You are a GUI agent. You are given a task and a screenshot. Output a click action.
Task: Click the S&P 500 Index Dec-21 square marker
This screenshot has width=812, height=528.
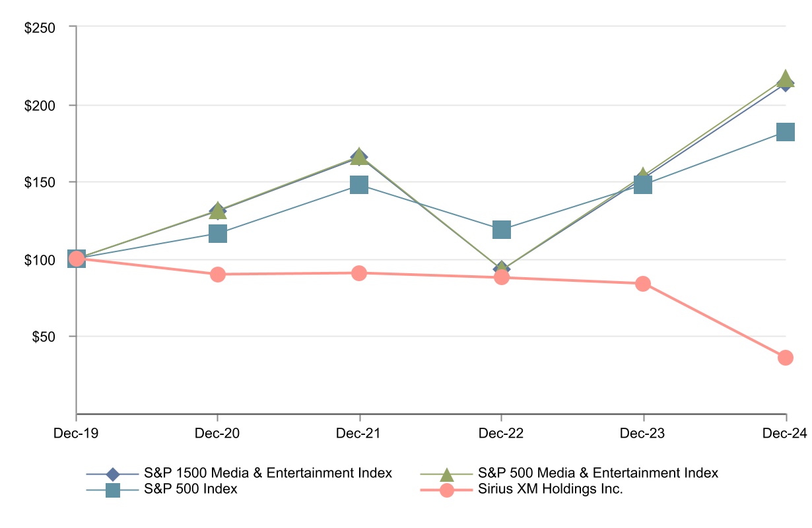click(x=359, y=185)
